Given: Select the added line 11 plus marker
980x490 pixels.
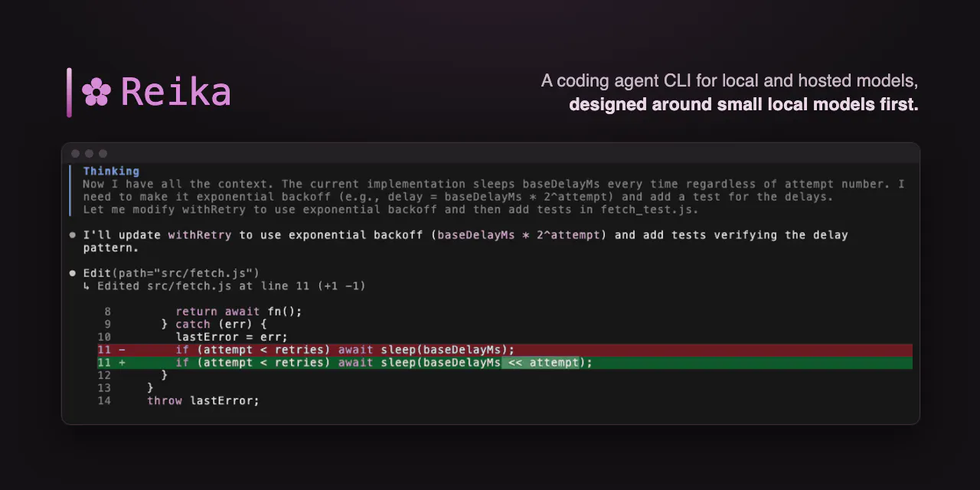Looking at the screenshot, I should point(122,362).
